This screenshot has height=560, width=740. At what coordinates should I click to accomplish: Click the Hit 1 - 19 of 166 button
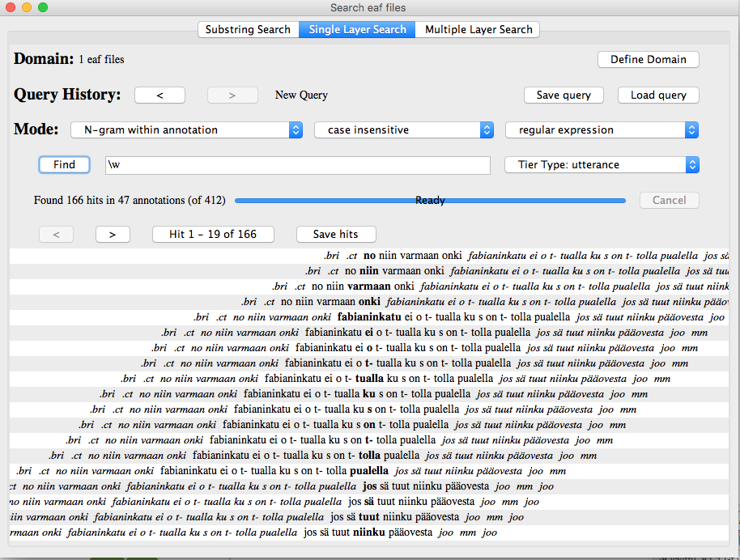[213, 234]
